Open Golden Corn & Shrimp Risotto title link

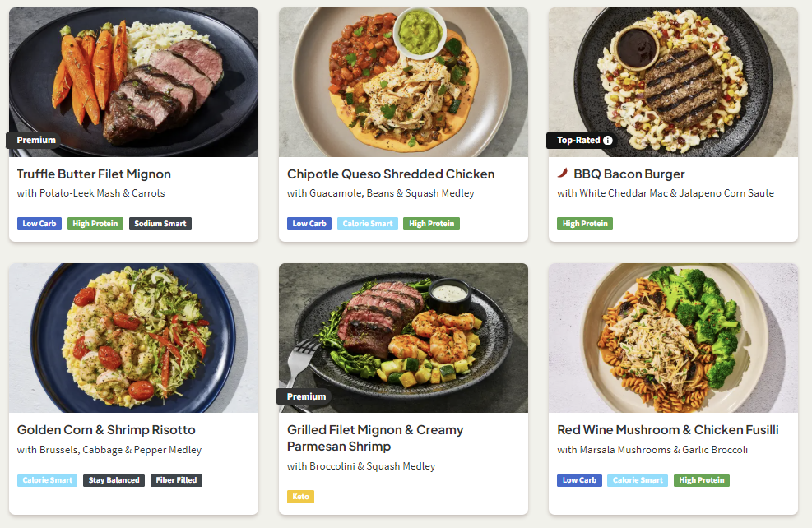pyautogui.click(x=106, y=430)
